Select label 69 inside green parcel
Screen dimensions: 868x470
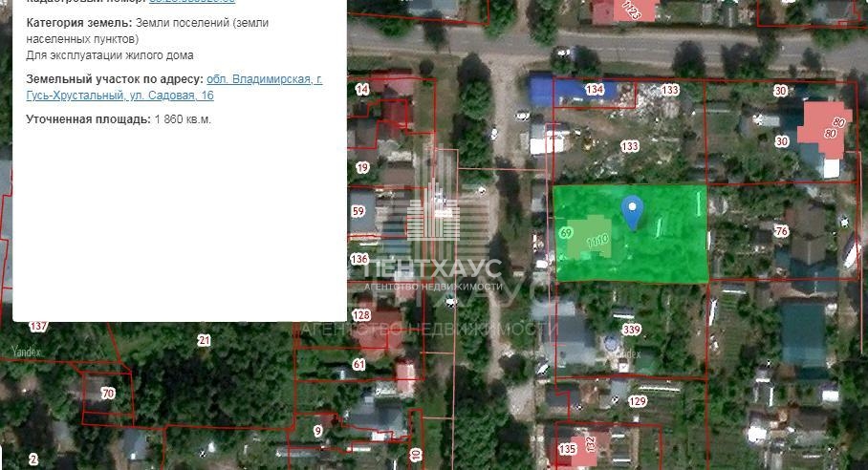(x=566, y=233)
